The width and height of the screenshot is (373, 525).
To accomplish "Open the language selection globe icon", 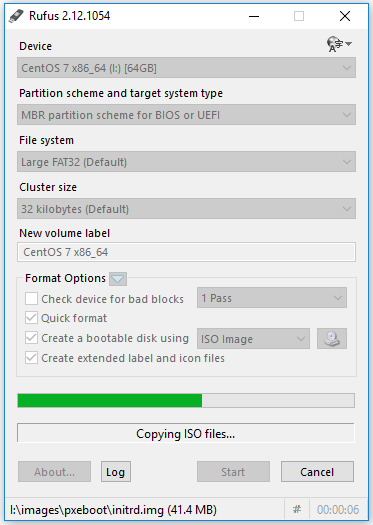I will point(339,44).
